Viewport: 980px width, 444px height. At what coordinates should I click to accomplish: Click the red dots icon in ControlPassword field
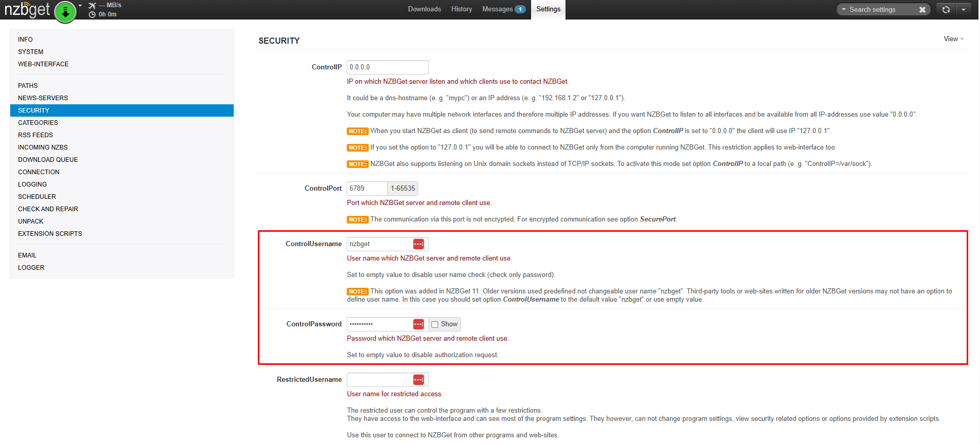point(419,324)
